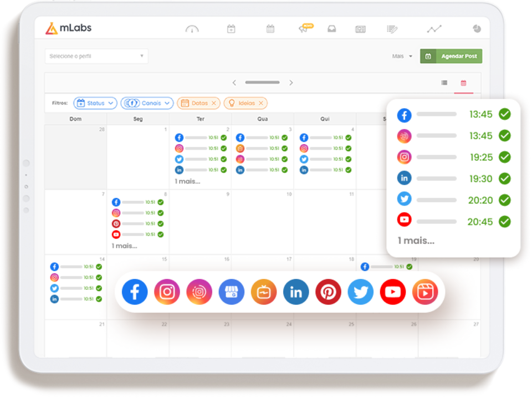This screenshot has width=532, height=398.
Task: Open YouTube post on Monday day 8
Action: click(x=137, y=234)
